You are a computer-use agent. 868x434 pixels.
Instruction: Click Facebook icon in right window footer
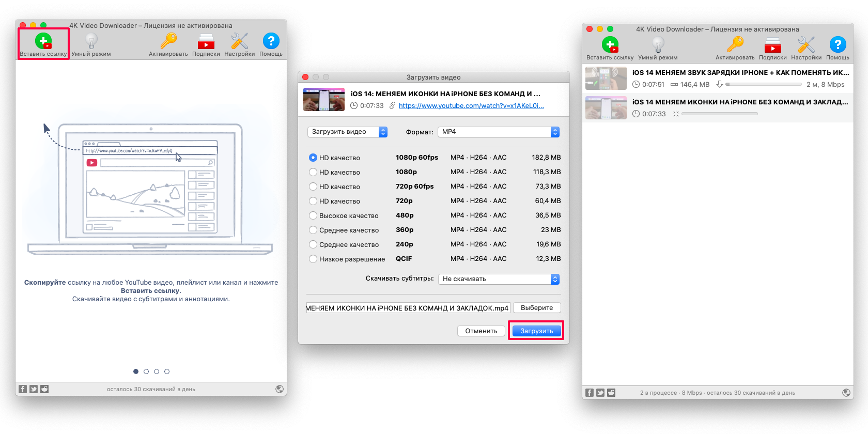(590, 393)
